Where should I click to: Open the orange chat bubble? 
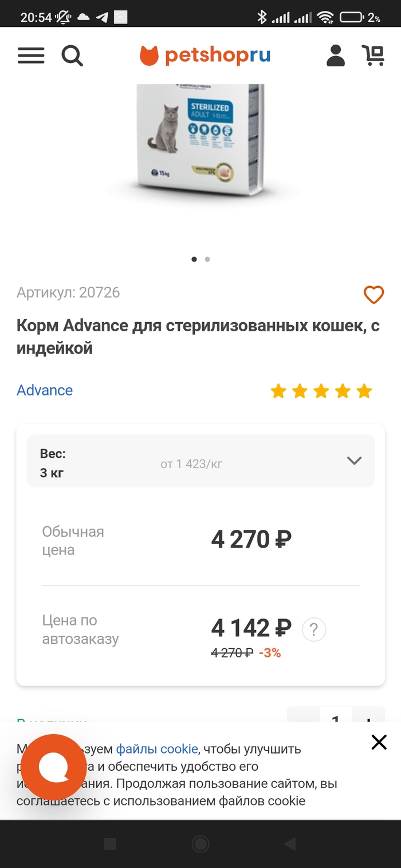(x=54, y=767)
